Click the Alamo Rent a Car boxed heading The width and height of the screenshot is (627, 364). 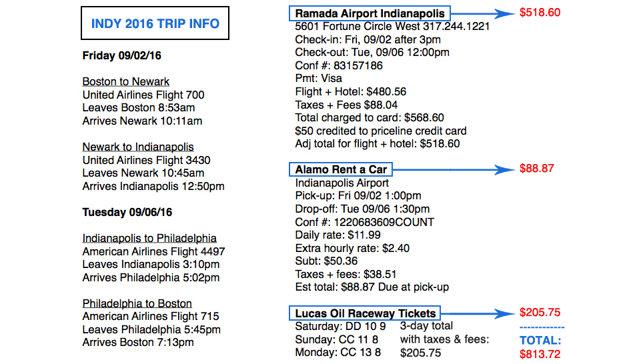click(x=341, y=169)
